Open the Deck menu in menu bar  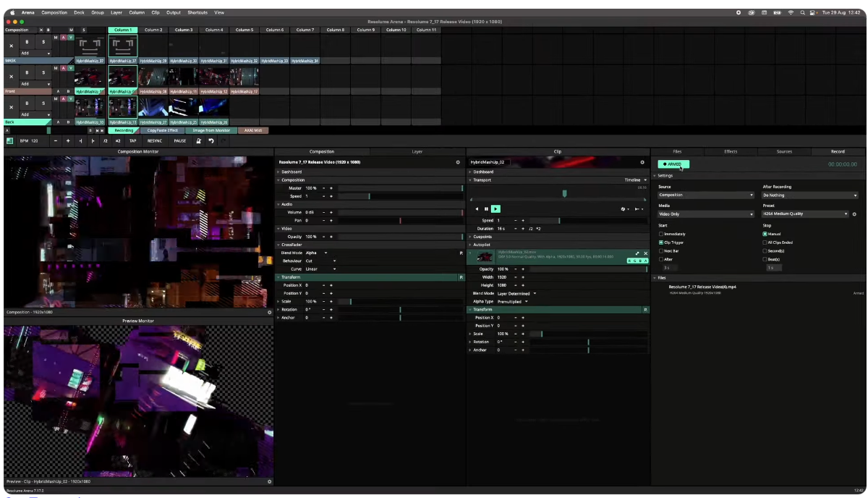79,12
